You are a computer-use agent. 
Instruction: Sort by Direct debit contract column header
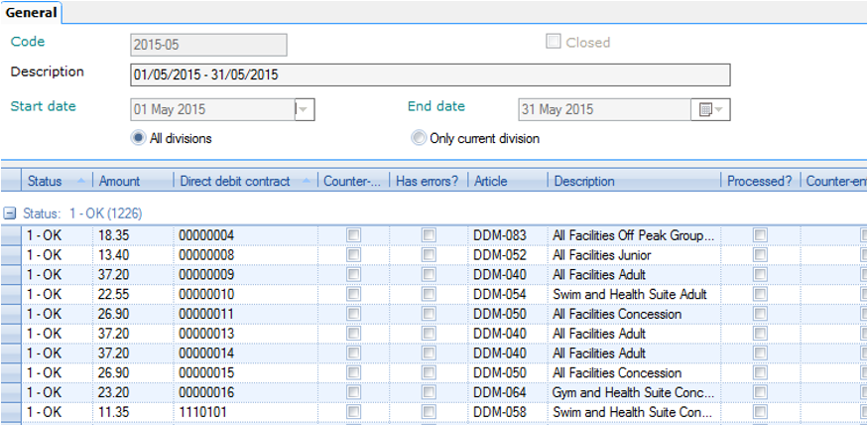(x=234, y=181)
